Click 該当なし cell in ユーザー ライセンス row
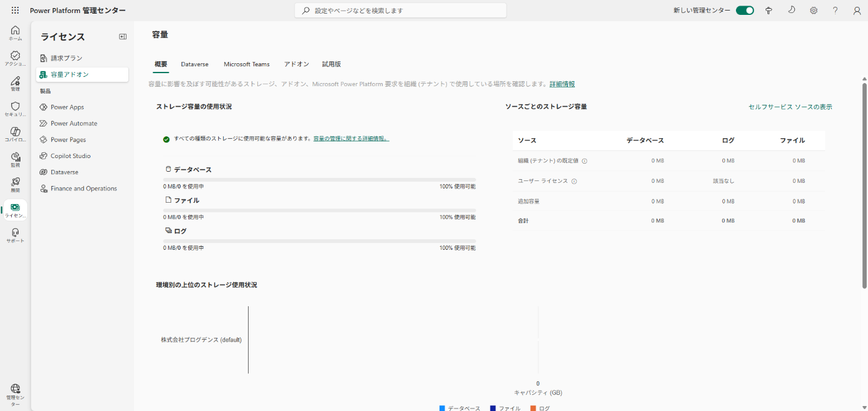 click(x=724, y=181)
